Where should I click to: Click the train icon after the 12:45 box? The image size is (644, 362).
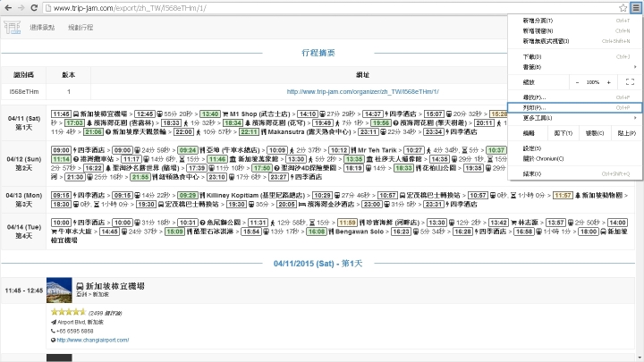[x=160, y=114]
